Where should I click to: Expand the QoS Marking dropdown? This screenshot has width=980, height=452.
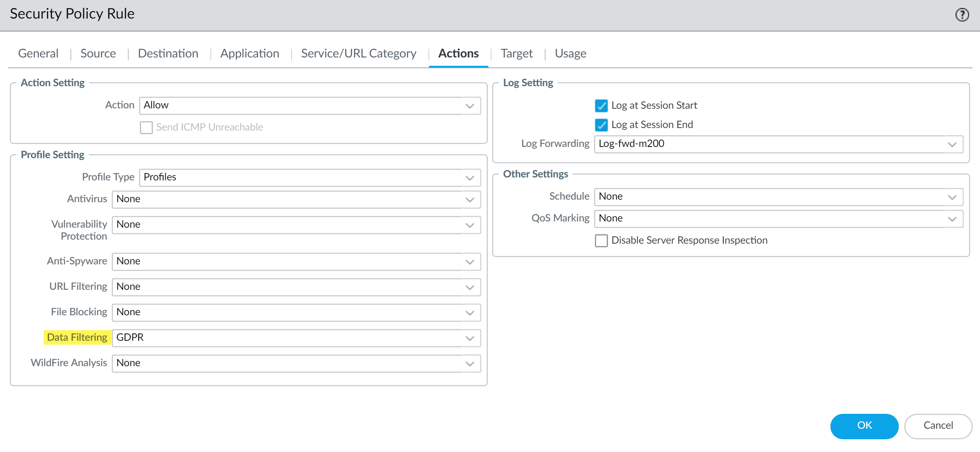tap(952, 219)
